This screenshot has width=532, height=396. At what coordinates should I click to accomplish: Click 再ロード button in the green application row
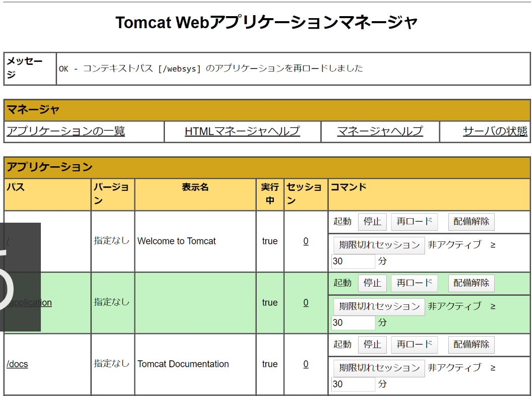[415, 283]
